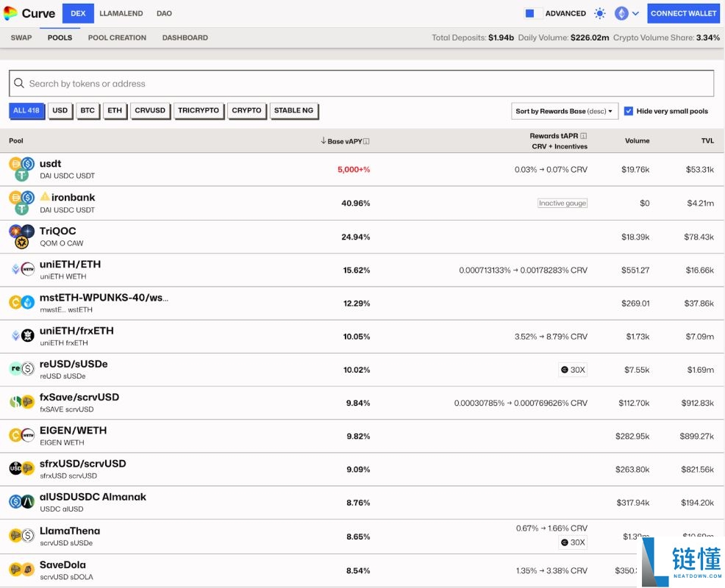Filter pools by ETH
Screen dimensions: 725x588
[115, 110]
